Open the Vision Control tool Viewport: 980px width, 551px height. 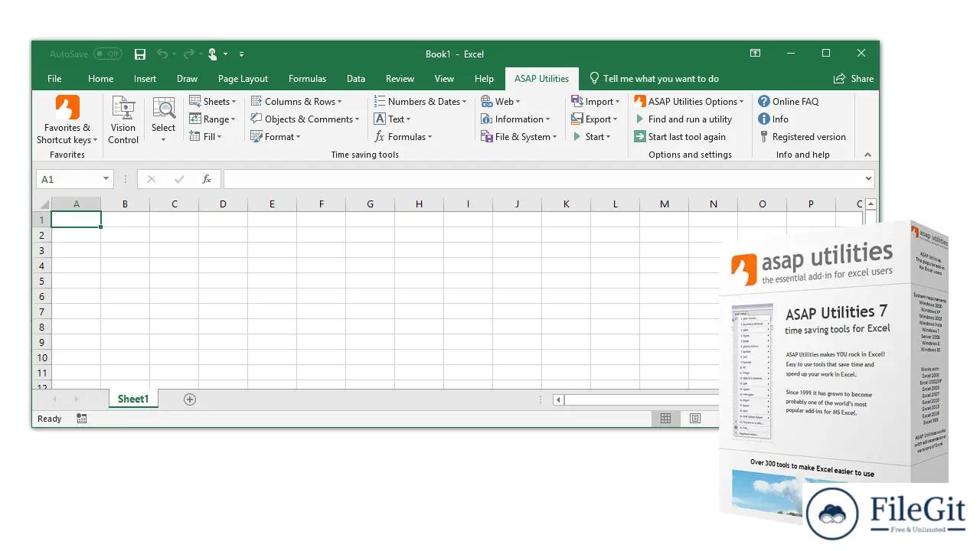123,120
